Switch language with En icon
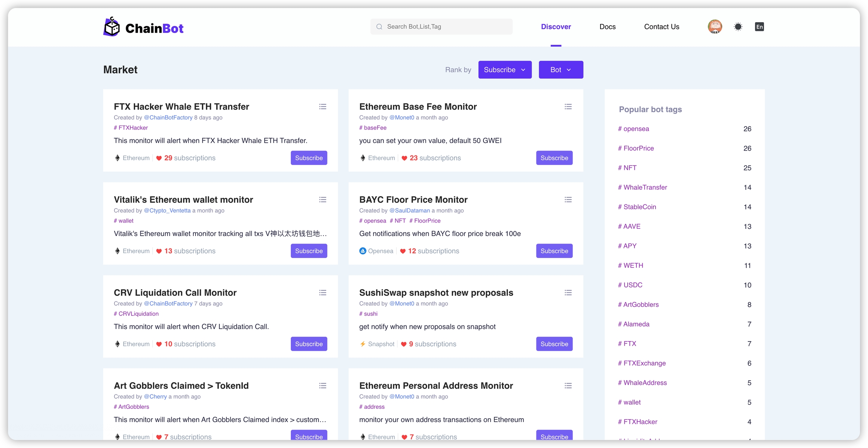 [x=759, y=27]
